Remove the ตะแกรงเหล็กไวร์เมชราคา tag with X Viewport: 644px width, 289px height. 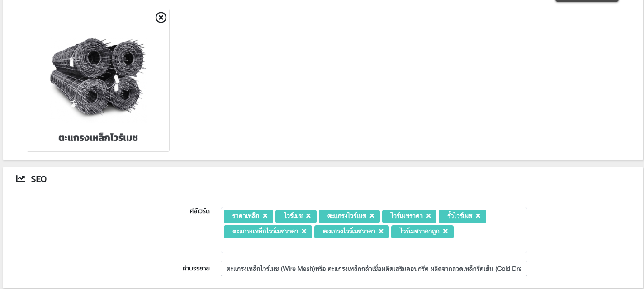point(304,231)
